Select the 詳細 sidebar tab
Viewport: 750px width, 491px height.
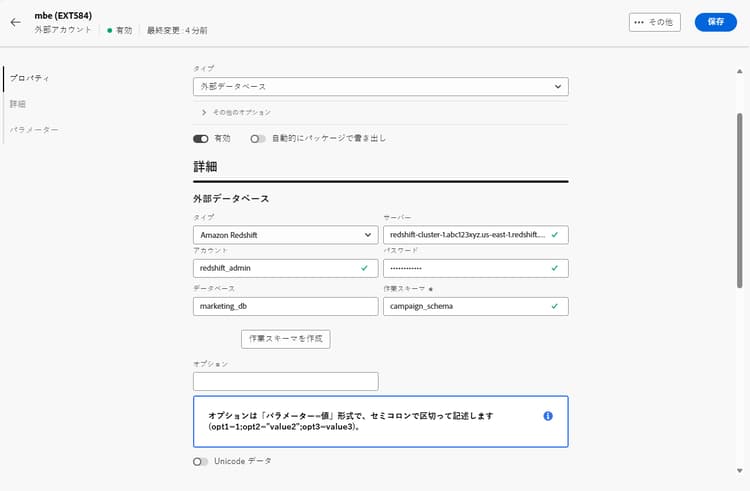(18, 104)
